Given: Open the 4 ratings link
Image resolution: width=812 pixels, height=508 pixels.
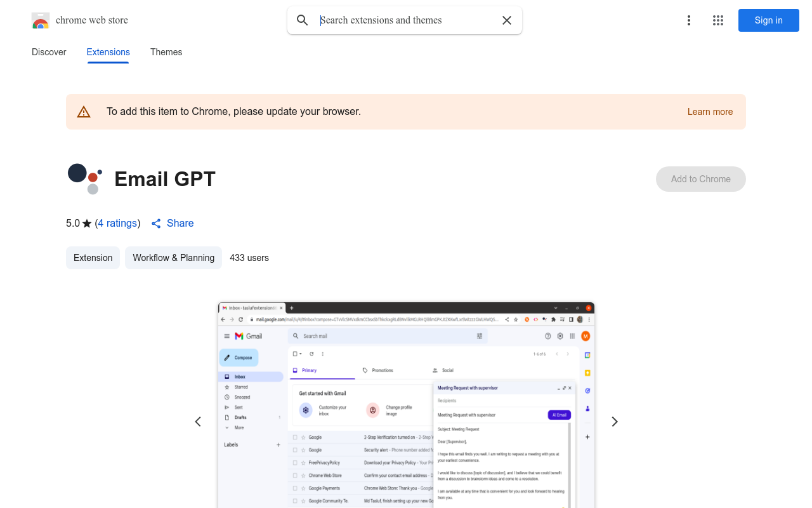Looking at the screenshot, I should click(118, 224).
